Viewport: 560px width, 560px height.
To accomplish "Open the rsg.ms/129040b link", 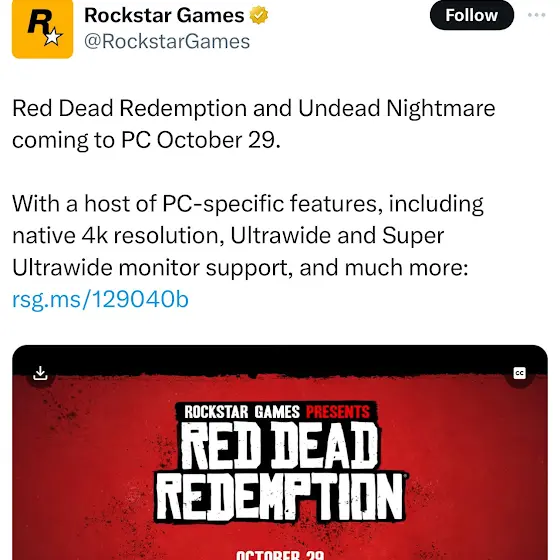I will [x=100, y=299].
